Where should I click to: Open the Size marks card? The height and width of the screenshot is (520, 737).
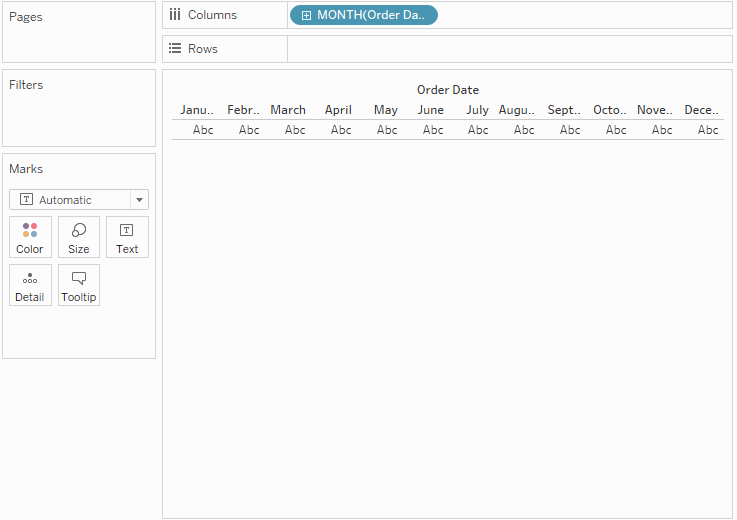[79, 237]
